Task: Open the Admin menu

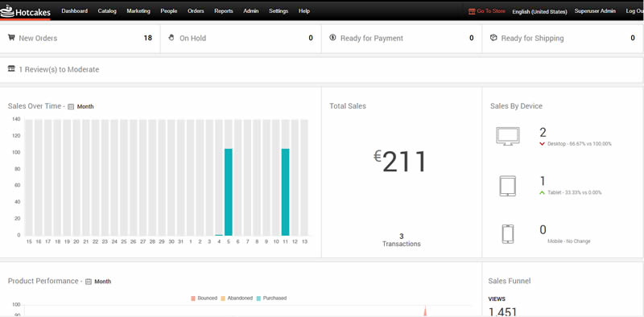Action: pyautogui.click(x=251, y=11)
